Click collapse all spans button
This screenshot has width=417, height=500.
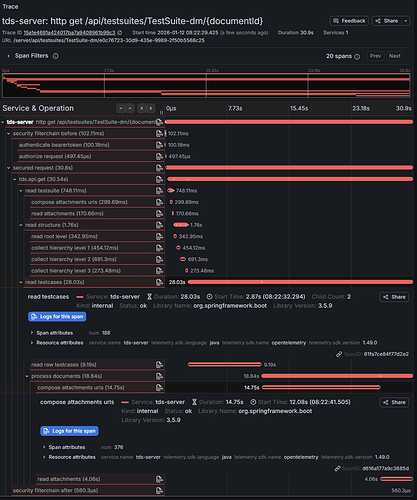pos(151,108)
